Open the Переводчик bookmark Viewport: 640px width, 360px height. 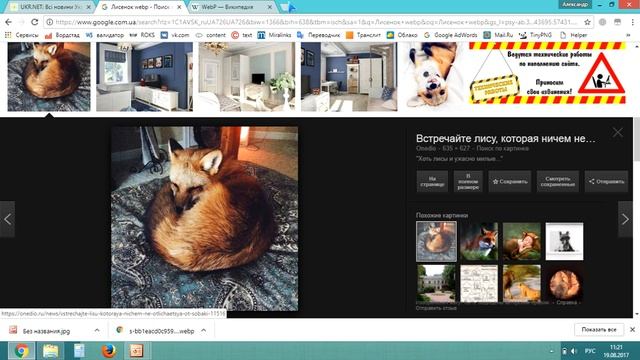[318, 35]
